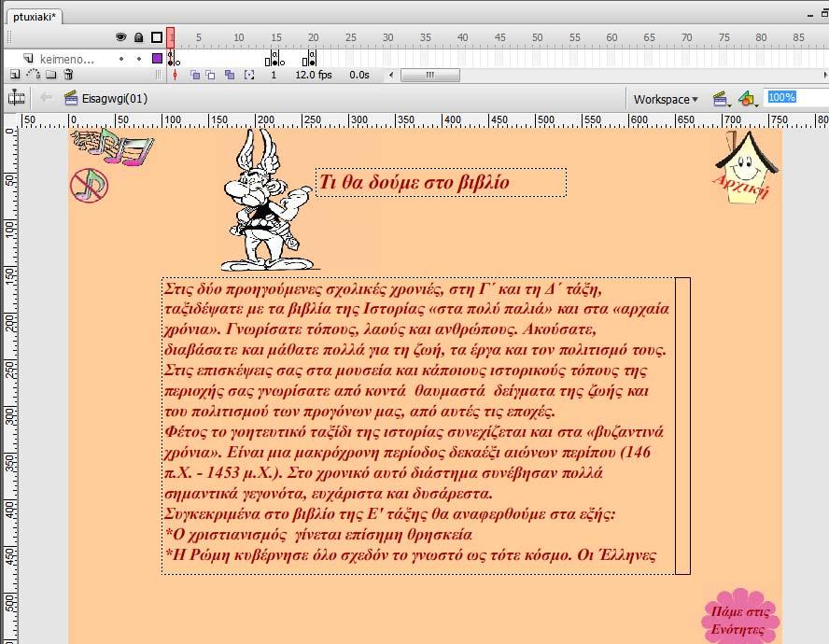Click the Insert Layer icon
This screenshot has width=829, height=644.
[x=15, y=75]
